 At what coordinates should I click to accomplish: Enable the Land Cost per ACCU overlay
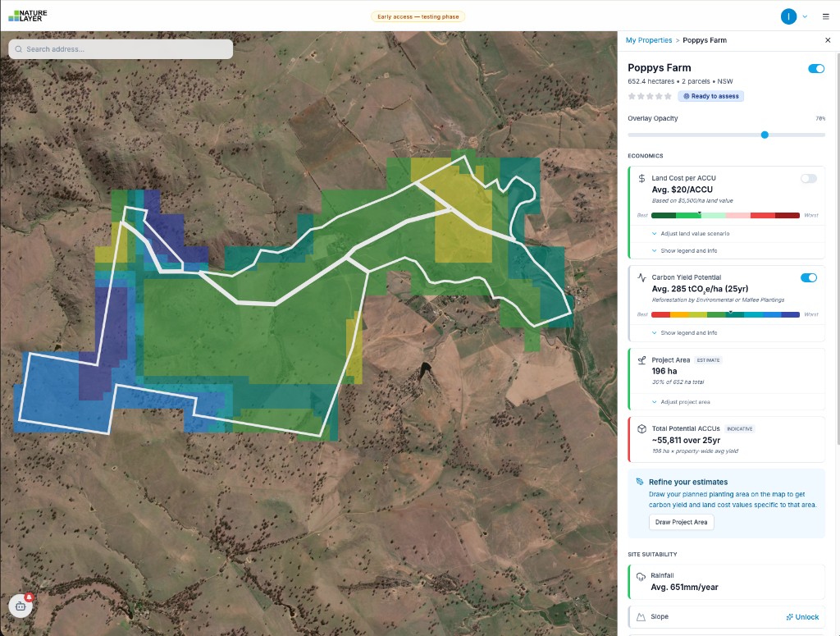(x=808, y=179)
